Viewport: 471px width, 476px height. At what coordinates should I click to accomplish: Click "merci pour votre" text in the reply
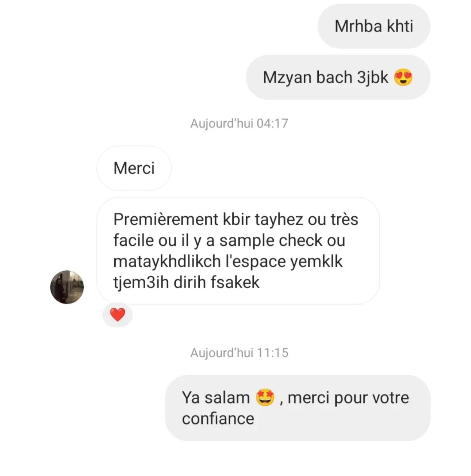point(348,398)
